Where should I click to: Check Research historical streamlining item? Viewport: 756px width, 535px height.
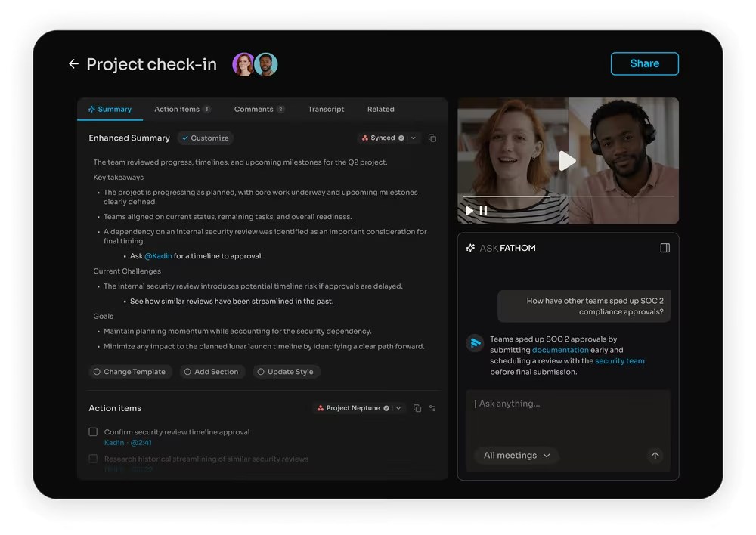point(93,459)
